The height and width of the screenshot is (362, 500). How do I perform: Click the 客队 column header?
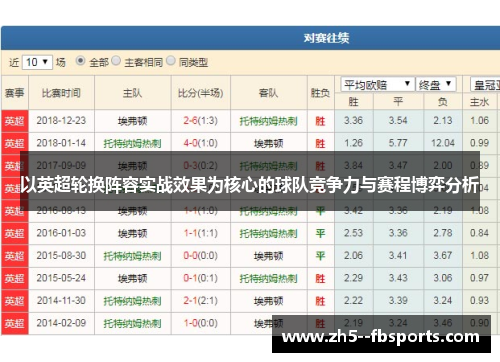click(268, 93)
